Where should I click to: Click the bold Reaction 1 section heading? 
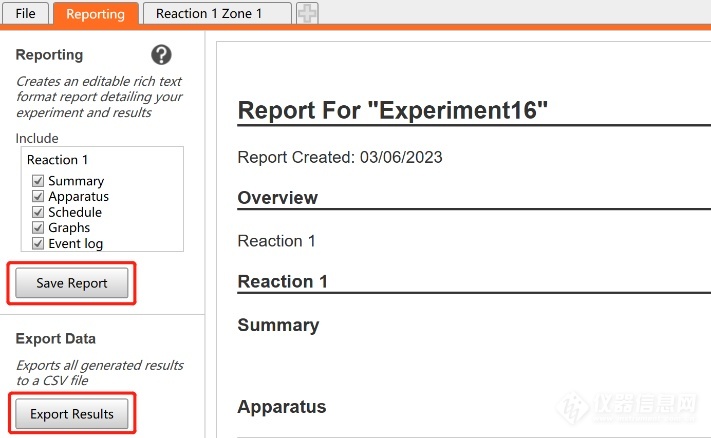[282, 282]
